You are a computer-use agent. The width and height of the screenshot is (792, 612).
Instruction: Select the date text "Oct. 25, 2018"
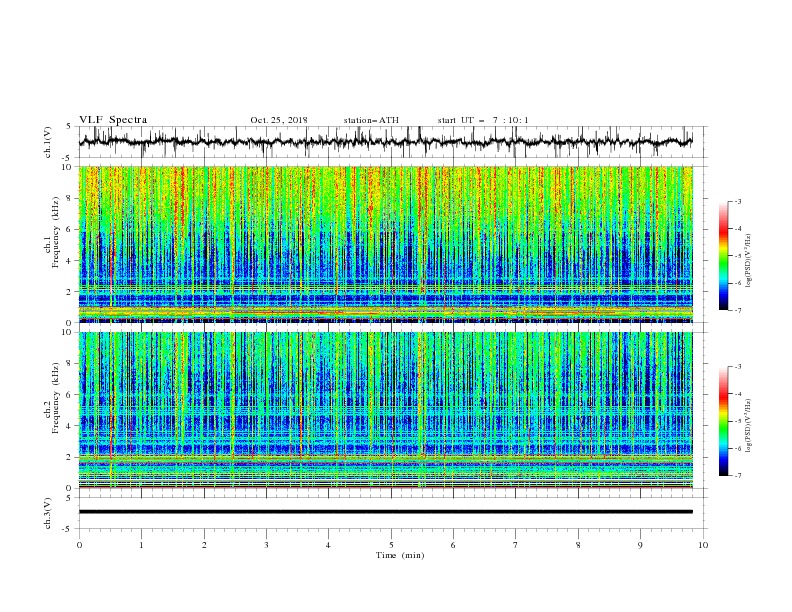tap(279, 120)
